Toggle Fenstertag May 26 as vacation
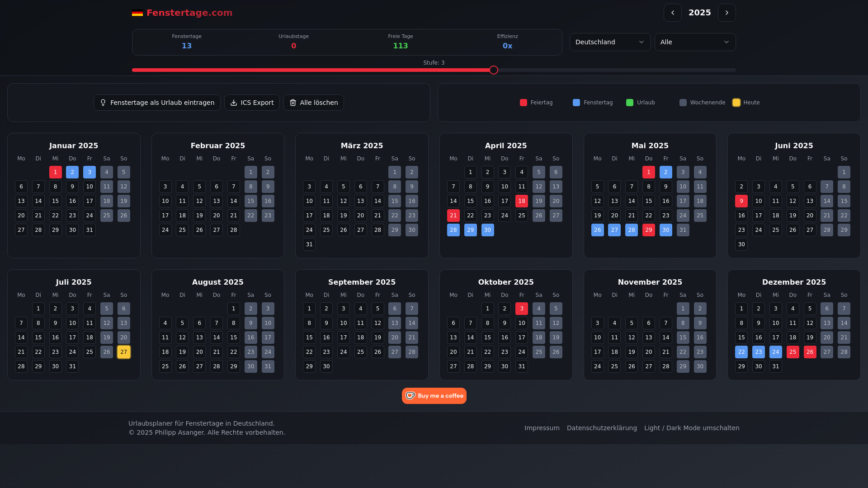The width and height of the screenshot is (868, 488). pyautogui.click(x=598, y=230)
